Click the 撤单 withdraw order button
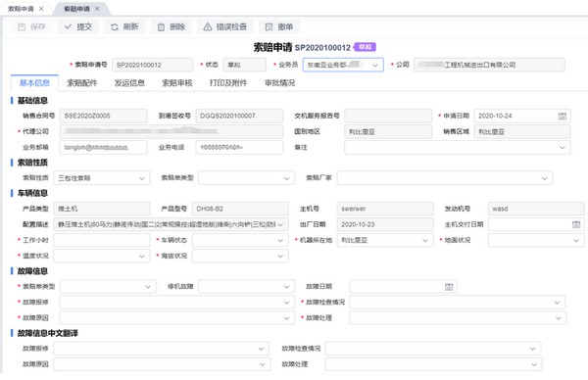The image size is (588, 380). [279, 27]
